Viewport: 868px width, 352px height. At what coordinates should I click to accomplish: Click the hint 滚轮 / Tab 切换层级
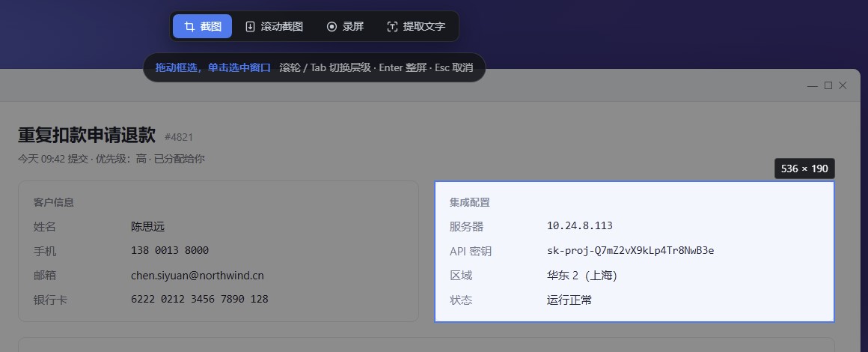325,67
